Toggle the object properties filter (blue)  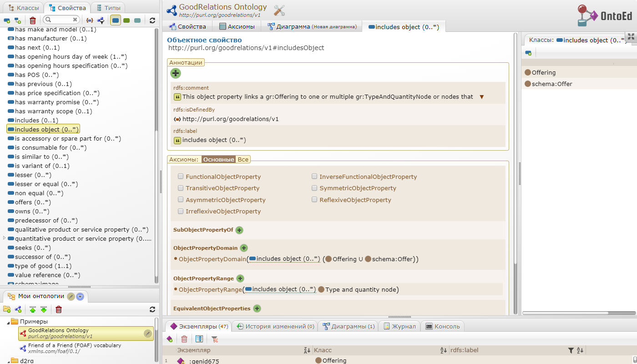pos(116,20)
